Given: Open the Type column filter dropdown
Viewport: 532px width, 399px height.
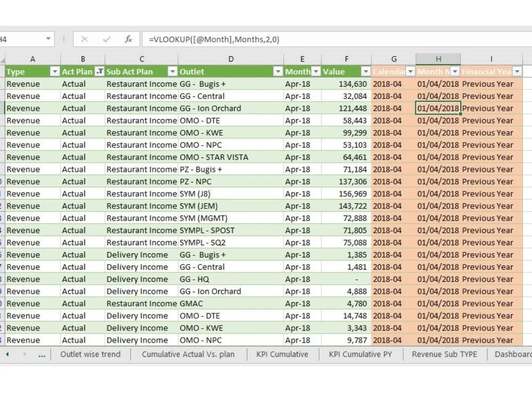Looking at the screenshot, I should pyautogui.click(x=55, y=71).
